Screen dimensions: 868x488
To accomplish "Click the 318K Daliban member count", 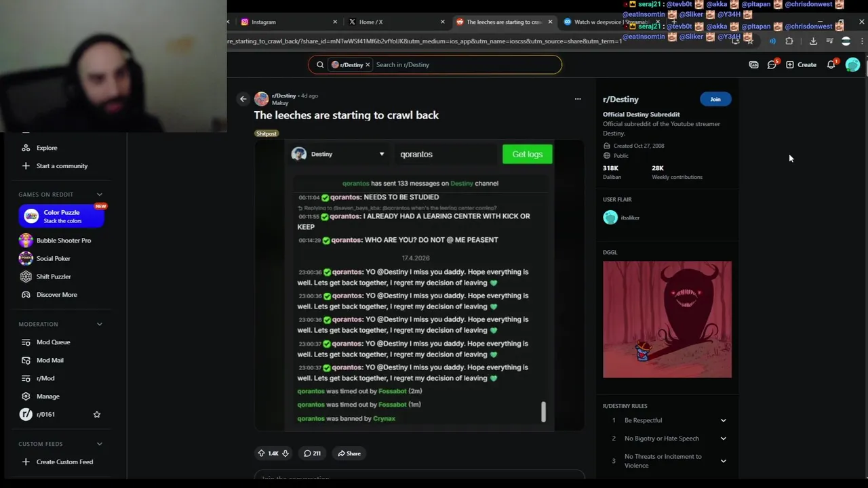I will (x=612, y=172).
